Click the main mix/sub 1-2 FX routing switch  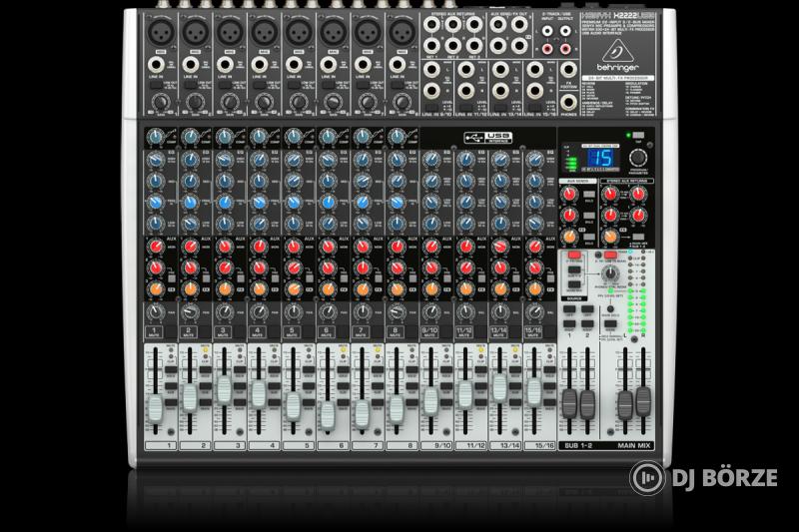pos(638,237)
